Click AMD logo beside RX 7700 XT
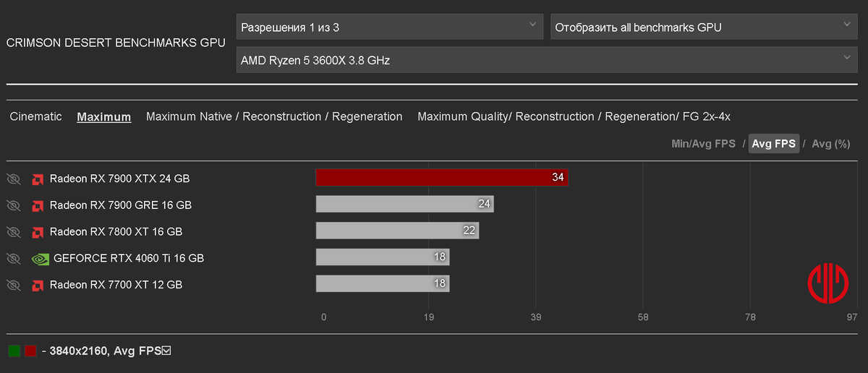The height and width of the screenshot is (373, 868). (38, 285)
